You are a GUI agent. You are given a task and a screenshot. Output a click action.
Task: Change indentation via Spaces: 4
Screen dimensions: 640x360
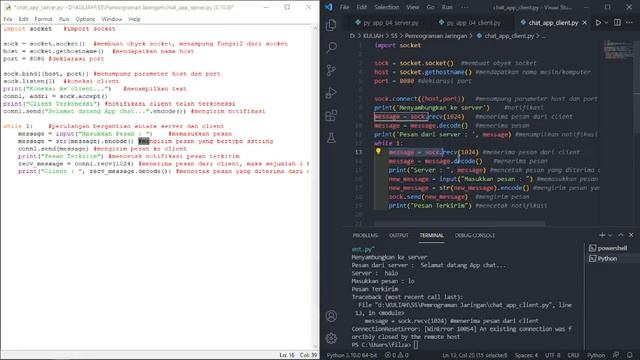tap(526, 355)
